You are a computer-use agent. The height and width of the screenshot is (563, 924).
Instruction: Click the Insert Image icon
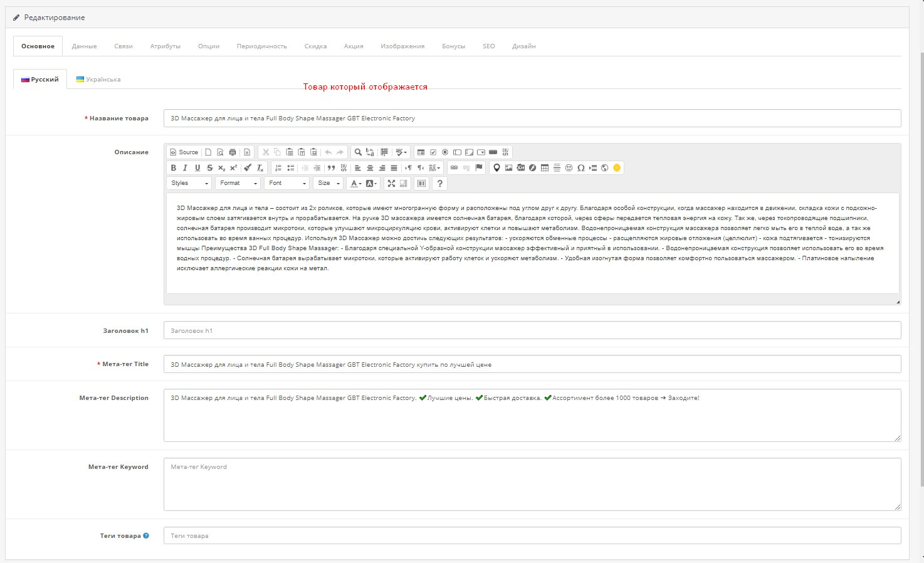click(508, 168)
